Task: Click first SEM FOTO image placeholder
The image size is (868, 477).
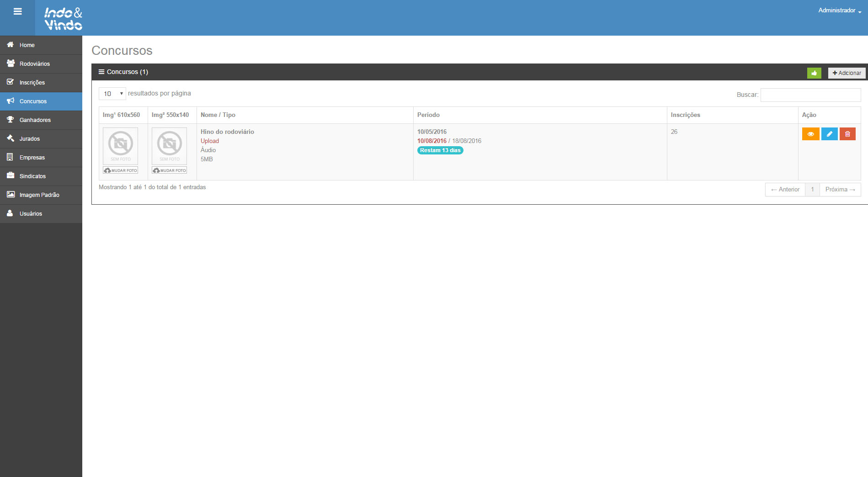Action: (x=121, y=146)
